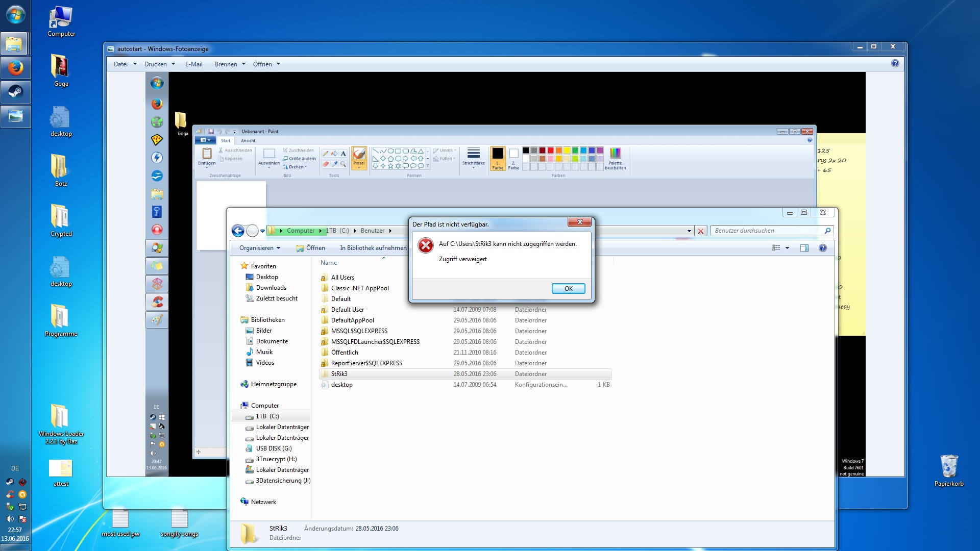Click the Photo Viewer help icon
The width and height of the screenshot is (980, 551).
tap(895, 64)
